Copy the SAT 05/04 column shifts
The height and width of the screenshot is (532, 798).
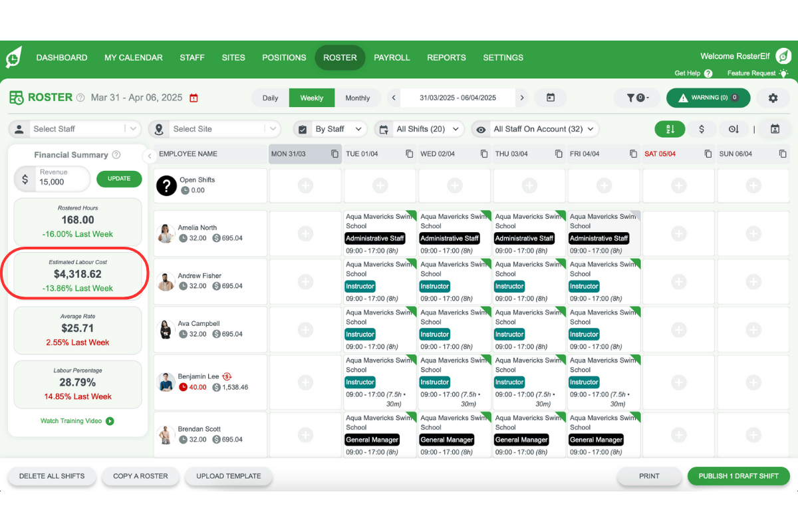click(x=708, y=154)
